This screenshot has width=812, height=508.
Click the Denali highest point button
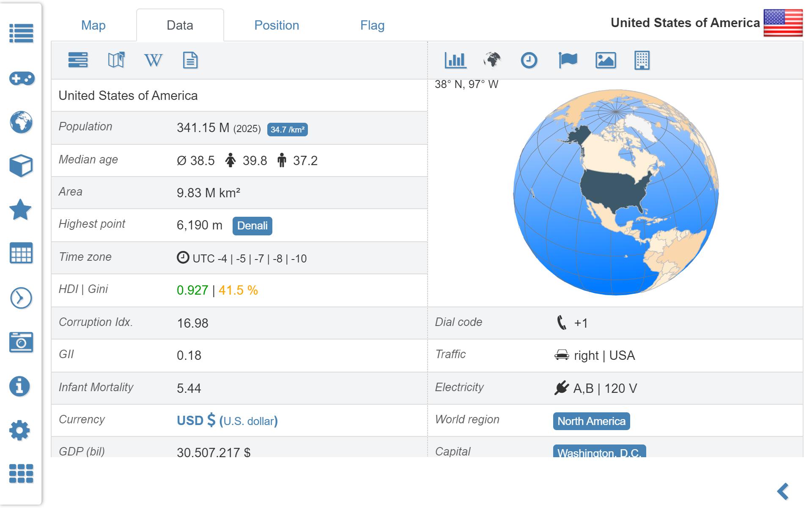click(x=252, y=226)
